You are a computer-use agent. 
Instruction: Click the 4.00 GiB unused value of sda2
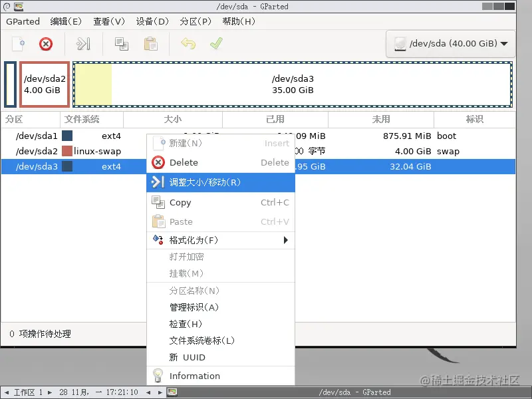(x=413, y=152)
